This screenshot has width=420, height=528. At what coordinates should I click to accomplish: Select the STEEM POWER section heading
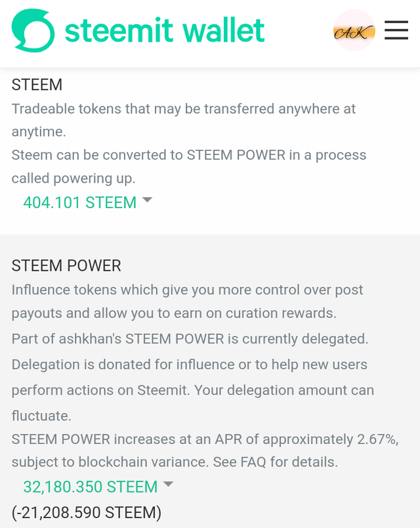pyautogui.click(x=66, y=266)
